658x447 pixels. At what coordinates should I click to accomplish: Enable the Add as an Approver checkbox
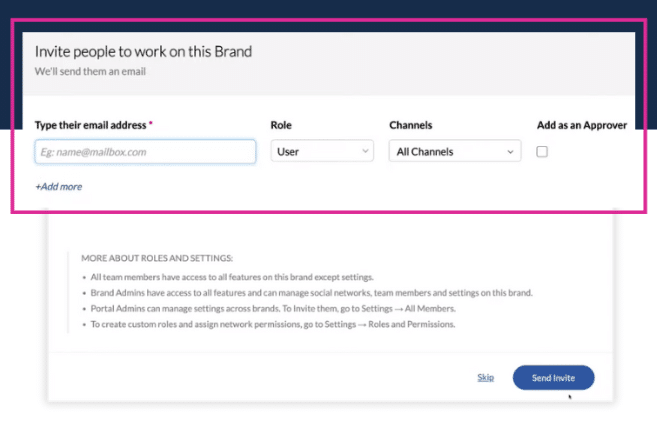(x=542, y=152)
